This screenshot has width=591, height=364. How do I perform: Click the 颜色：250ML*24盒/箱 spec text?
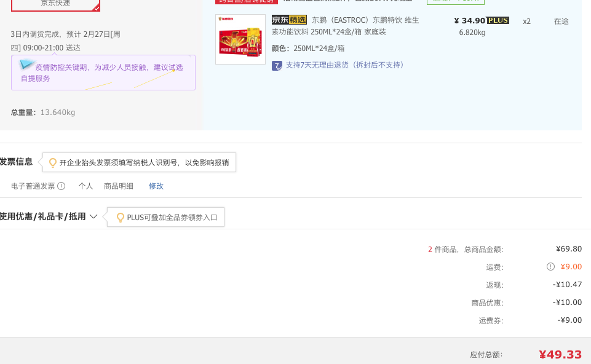coord(308,48)
